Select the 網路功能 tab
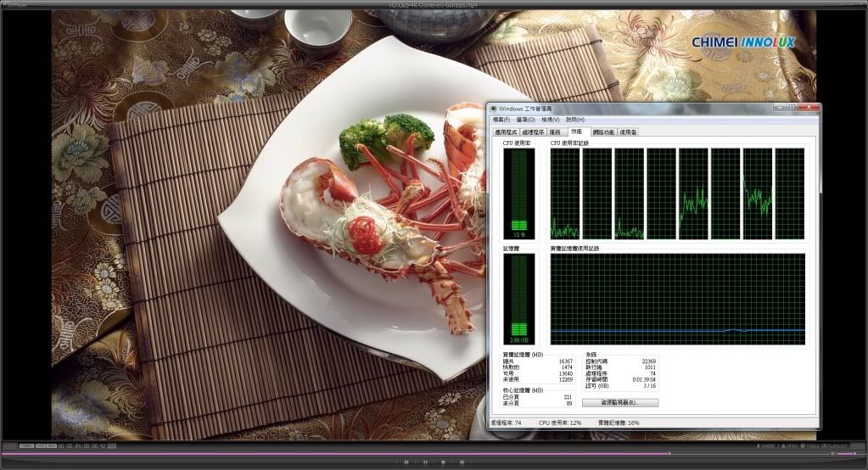868x470 pixels. [x=603, y=132]
